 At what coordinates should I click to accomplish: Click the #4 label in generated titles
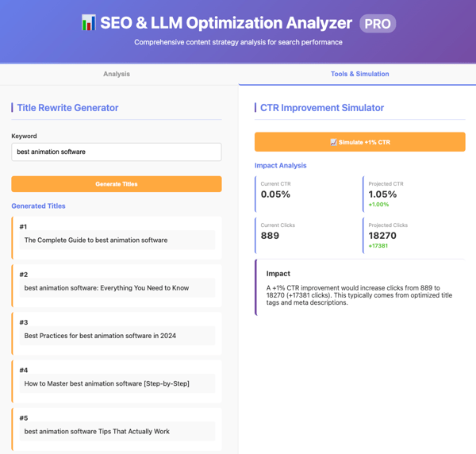coord(23,370)
